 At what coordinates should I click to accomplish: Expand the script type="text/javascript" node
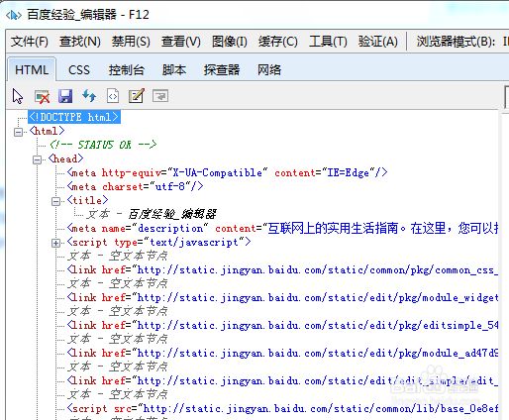coord(56,243)
